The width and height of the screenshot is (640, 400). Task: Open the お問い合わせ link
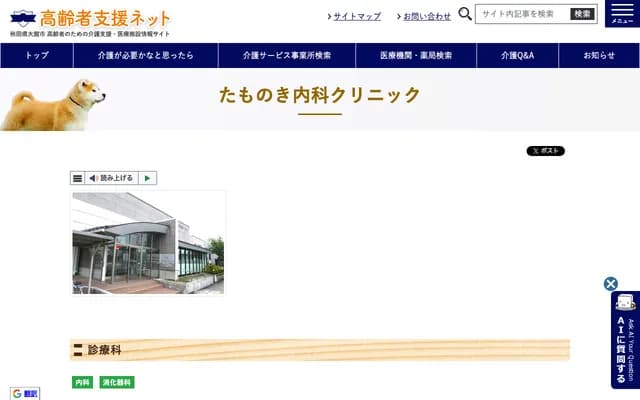[x=427, y=16]
